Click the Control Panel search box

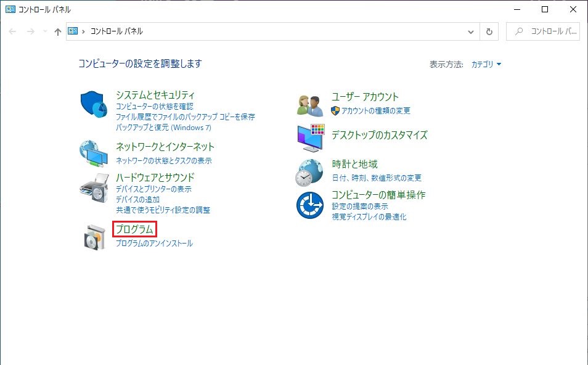click(x=543, y=31)
